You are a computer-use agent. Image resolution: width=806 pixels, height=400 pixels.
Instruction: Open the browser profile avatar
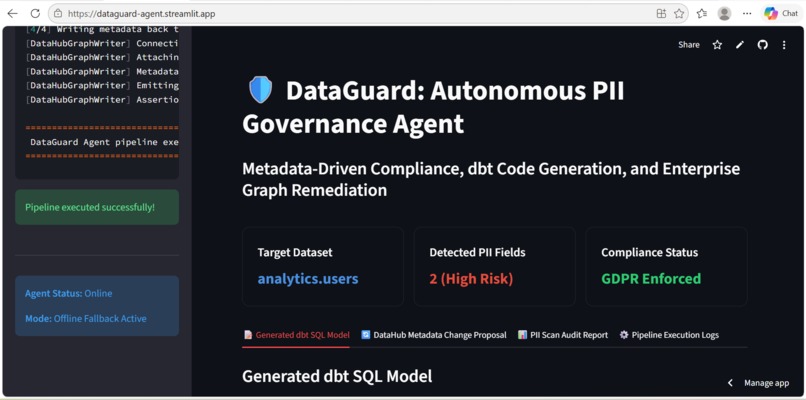coord(724,14)
